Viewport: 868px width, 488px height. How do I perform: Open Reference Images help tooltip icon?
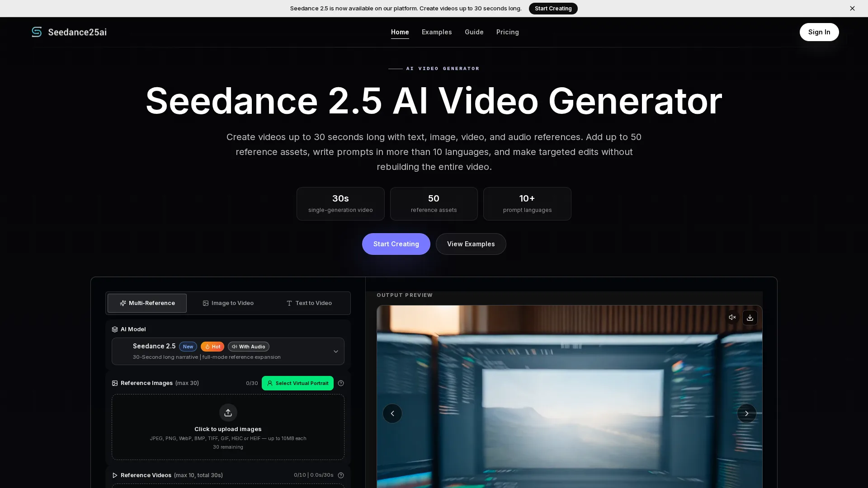click(x=341, y=383)
